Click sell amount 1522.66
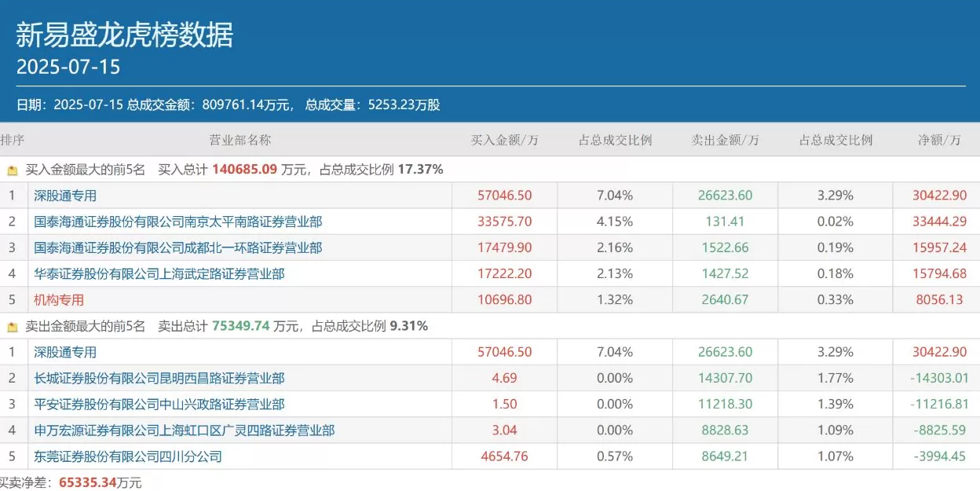 (x=726, y=247)
